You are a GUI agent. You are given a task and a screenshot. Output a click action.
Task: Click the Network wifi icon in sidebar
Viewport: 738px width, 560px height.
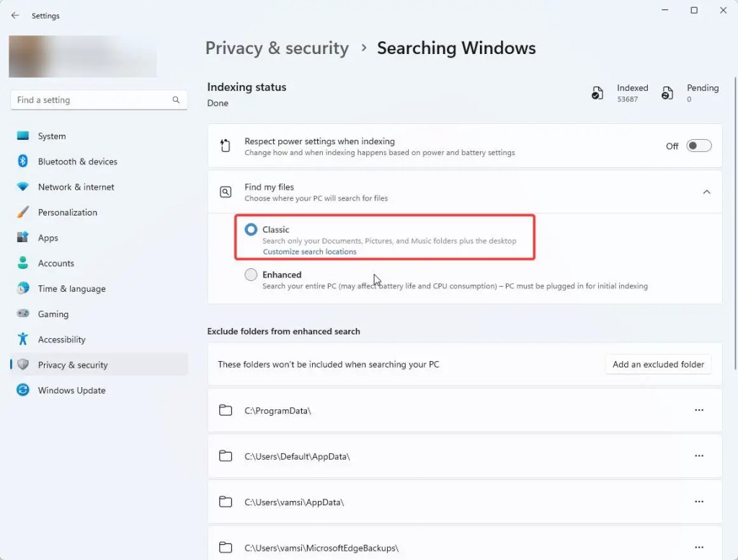click(x=22, y=187)
